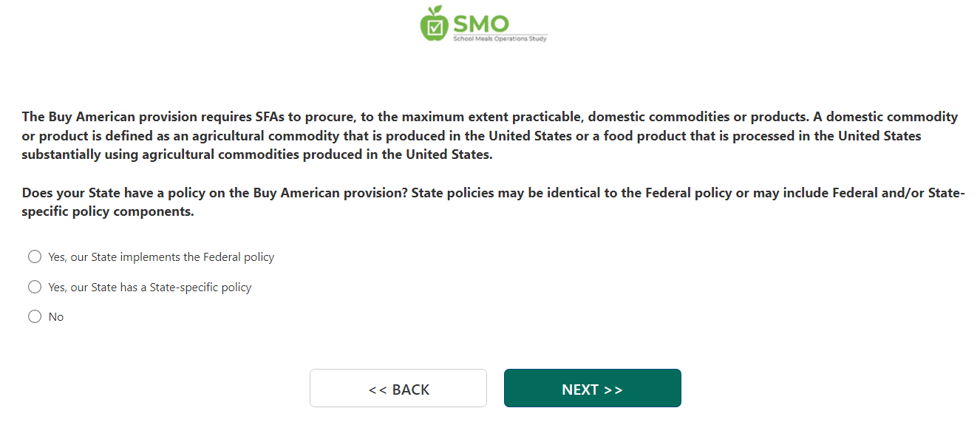Select the "No" radio button
980x425 pixels.
coord(35,316)
